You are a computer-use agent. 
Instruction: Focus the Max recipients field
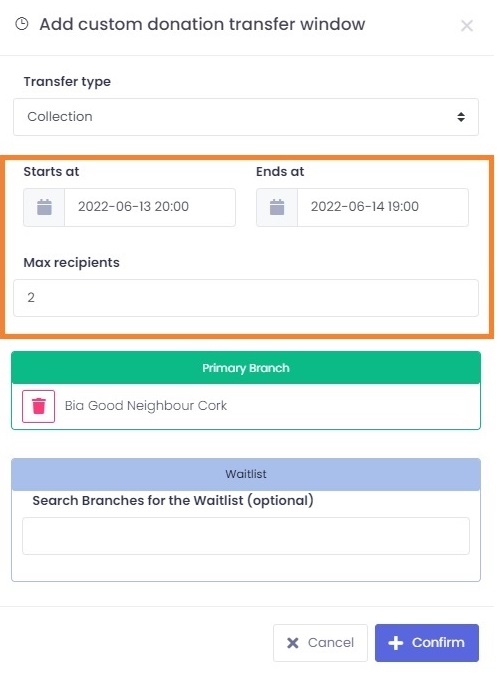[246, 298]
